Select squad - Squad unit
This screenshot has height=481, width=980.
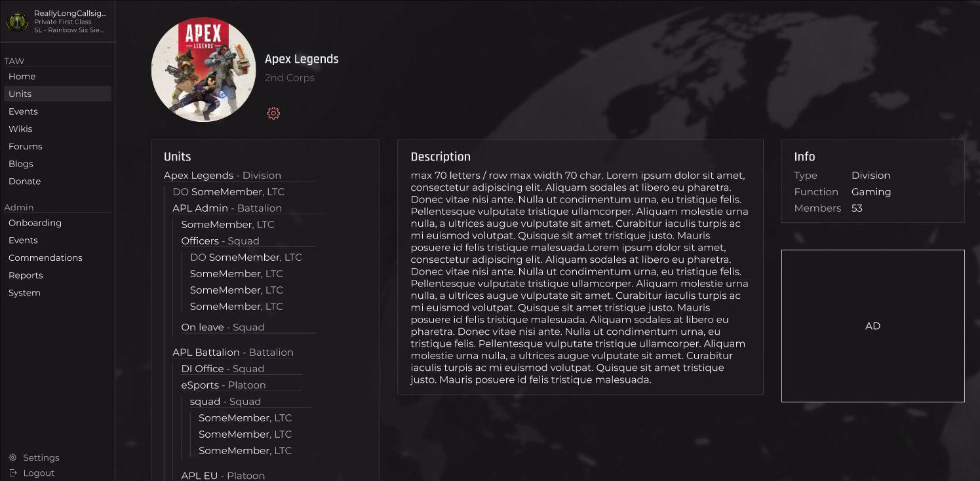click(225, 402)
